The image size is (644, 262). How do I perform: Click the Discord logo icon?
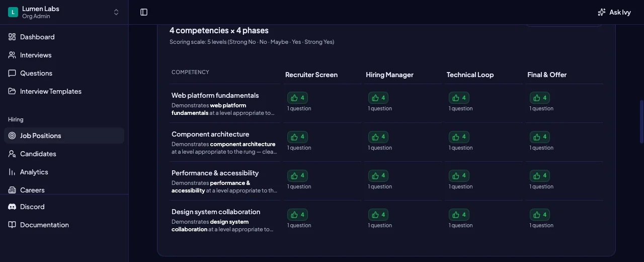(12, 207)
